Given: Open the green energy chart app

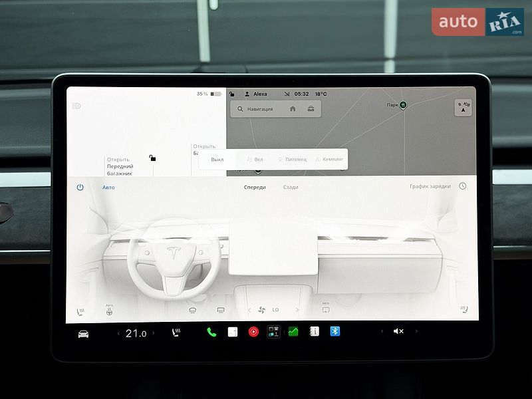Looking at the screenshot, I should pos(293,331).
